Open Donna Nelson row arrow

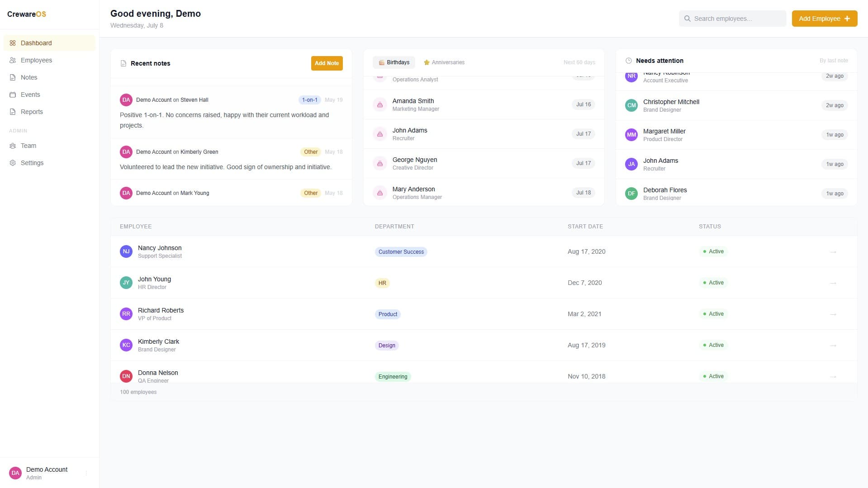point(833,377)
